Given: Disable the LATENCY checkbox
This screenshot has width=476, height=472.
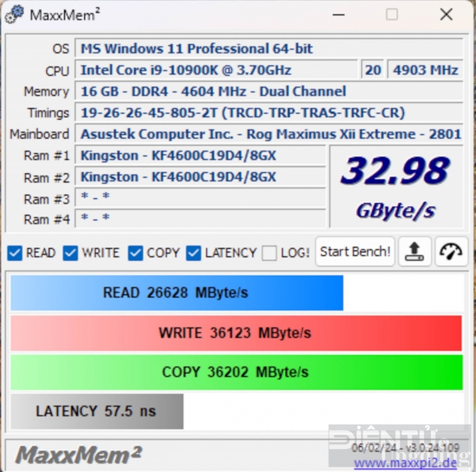Looking at the screenshot, I should pos(193,253).
